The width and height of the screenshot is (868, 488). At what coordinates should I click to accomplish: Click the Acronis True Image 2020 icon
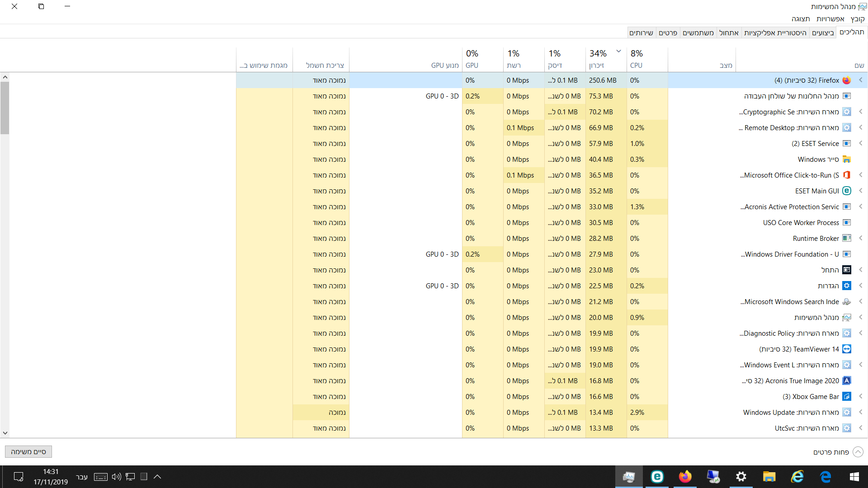pos(847,381)
